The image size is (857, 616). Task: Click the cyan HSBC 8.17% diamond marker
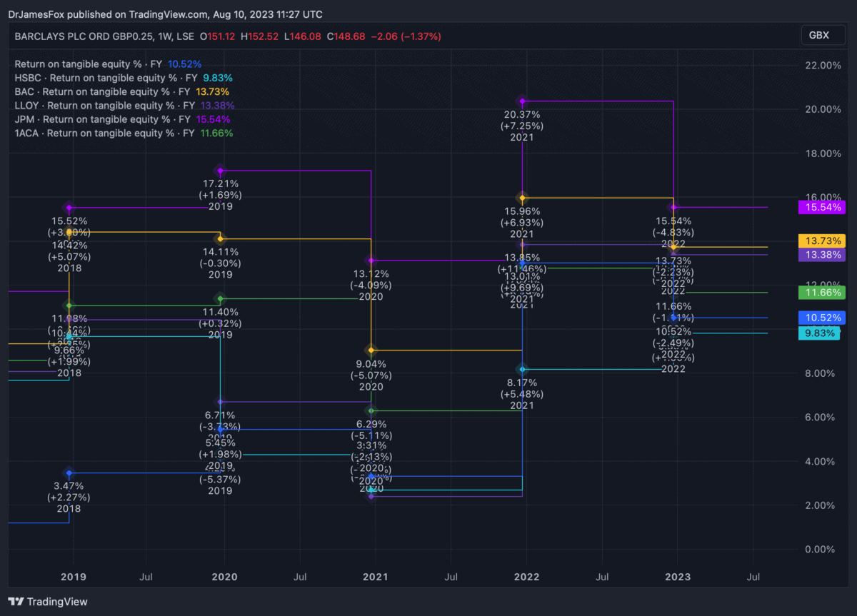523,369
